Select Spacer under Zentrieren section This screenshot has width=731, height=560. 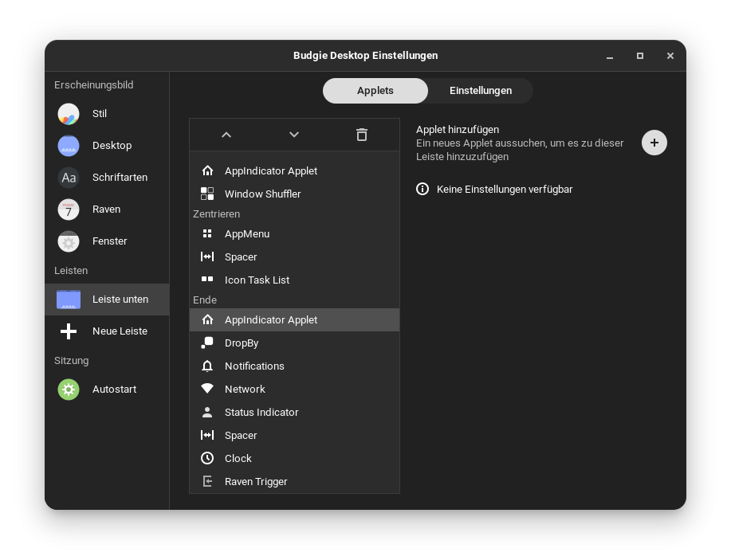click(x=294, y=257)
